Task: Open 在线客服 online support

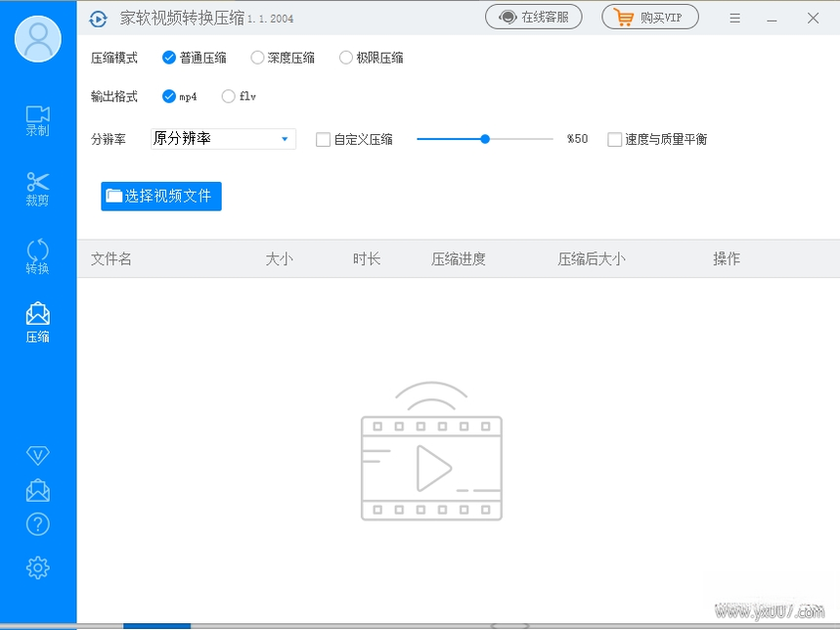Action: pyautogui.click(x=534, y=18)
